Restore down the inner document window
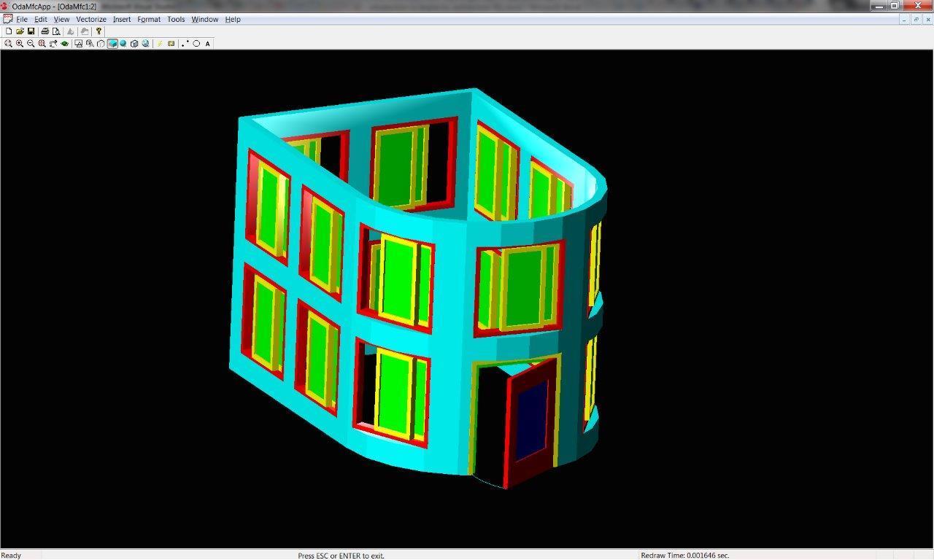The width and height of the screenshot is (934, 560). click(x=916, y=20)
